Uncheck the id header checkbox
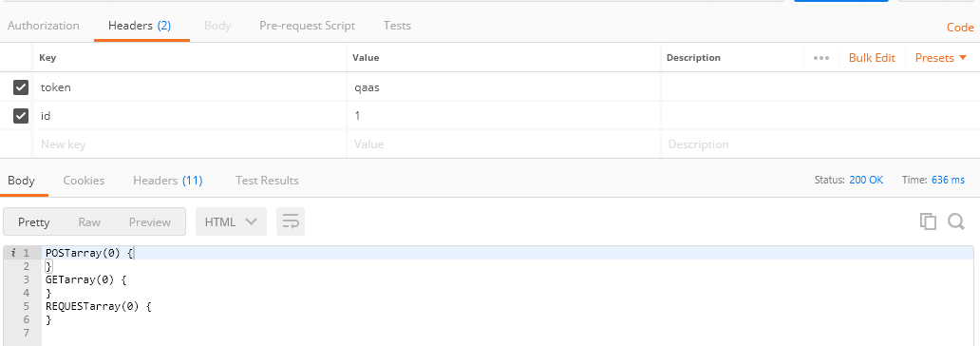The image size is (980, 346). point(21,116)
